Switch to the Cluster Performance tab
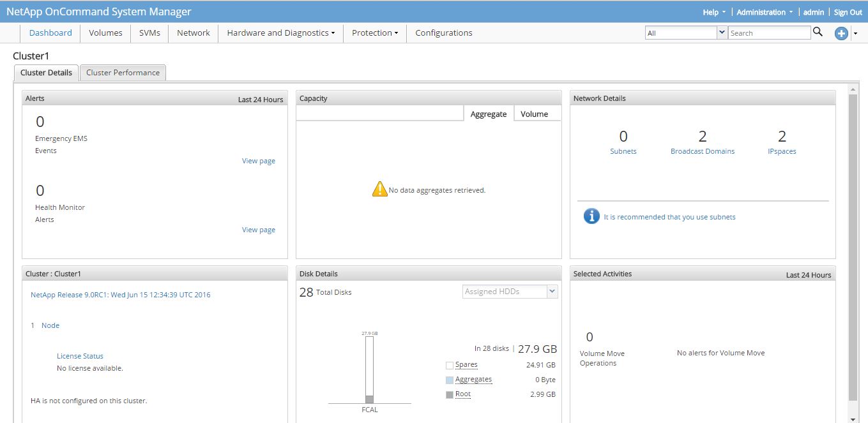Image resolution: width=868 pixels, height=423 pixels. click(123, 72)
